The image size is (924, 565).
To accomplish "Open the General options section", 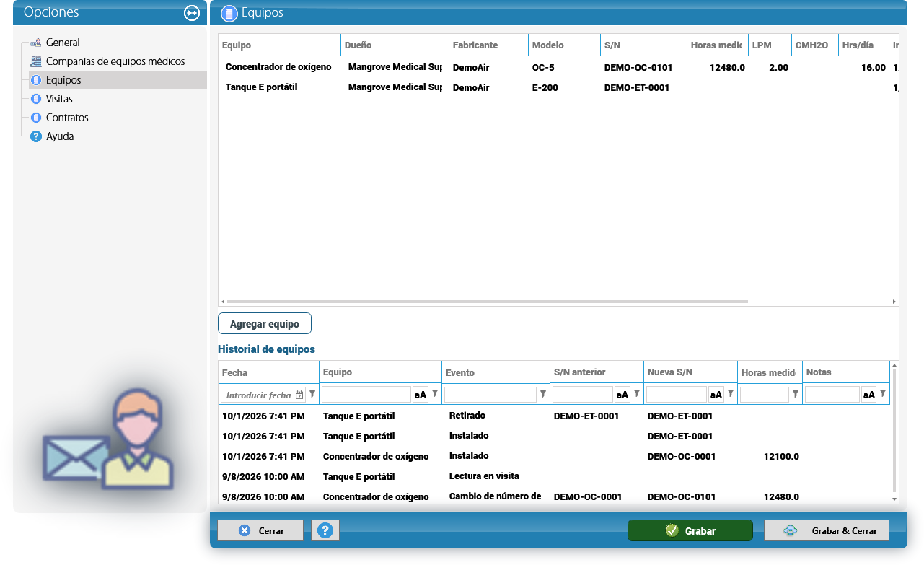I will click(x=63, y=43).
